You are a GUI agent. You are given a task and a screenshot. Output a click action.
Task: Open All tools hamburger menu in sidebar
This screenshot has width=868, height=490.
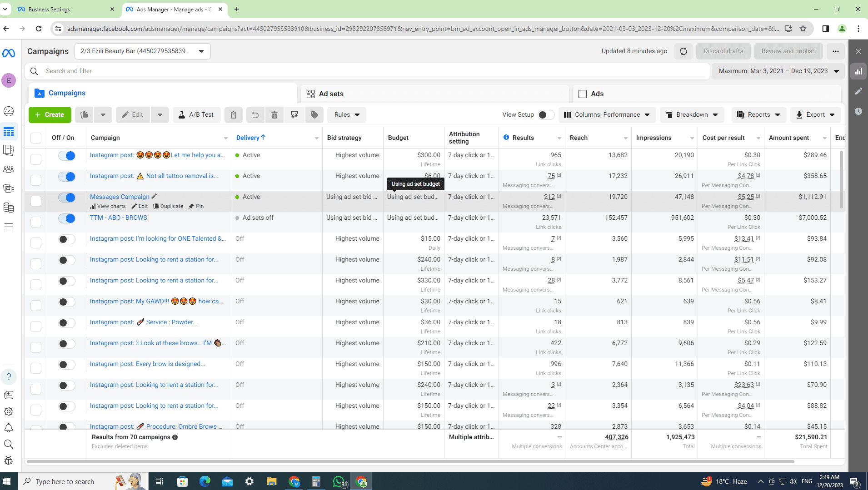pos(9,227)
